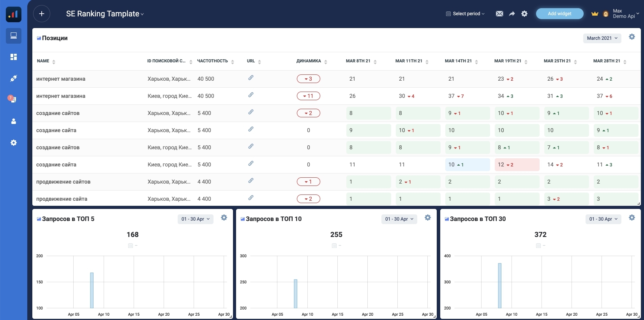
Task: Open the Позиции widget settings gear
Action: [x=632, y=37]
